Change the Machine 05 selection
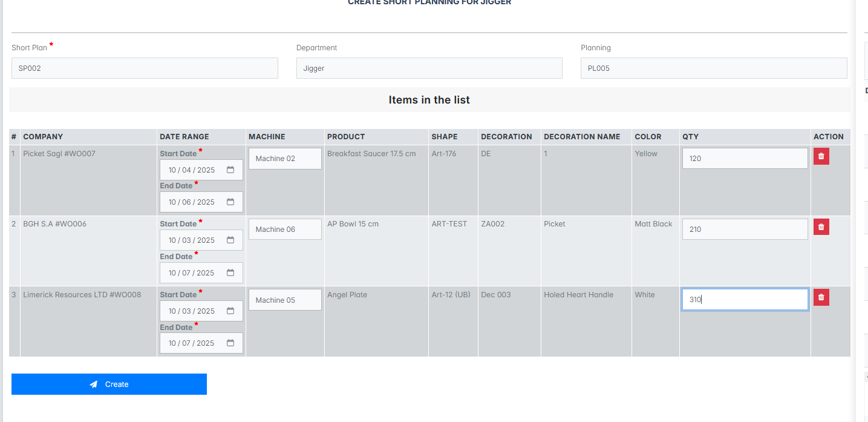The height and width of the screenshot is (422, 868). [284, 300]
